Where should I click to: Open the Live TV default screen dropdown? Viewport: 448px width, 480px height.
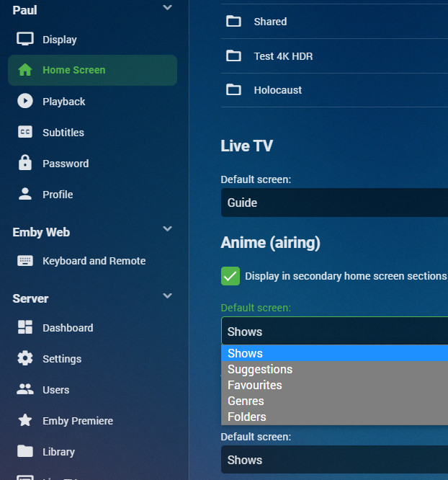(x=334, y=203)
